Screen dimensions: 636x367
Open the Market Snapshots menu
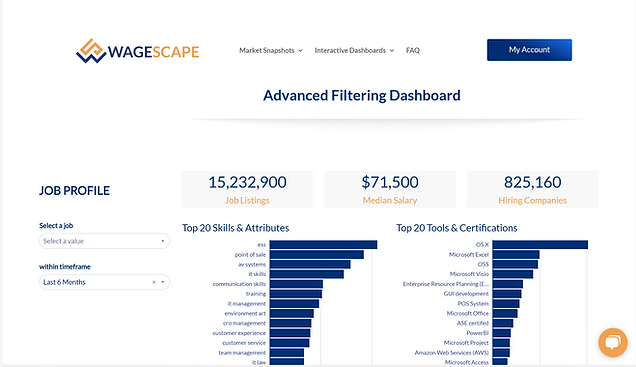271,50
